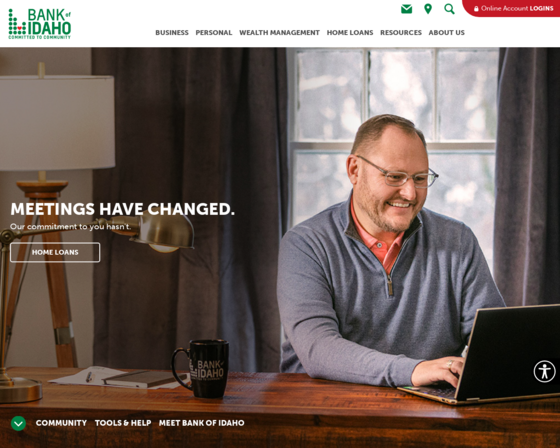Open the Resources menu

click(x=401, y=33)
